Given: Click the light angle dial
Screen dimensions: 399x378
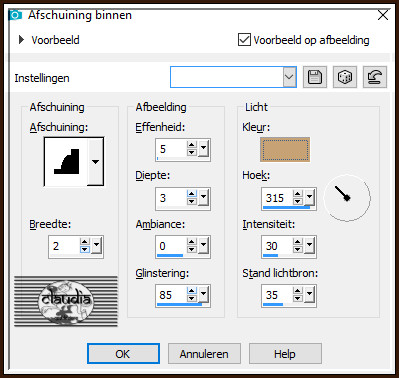Looking at the screenshot, I should point(347,198).
